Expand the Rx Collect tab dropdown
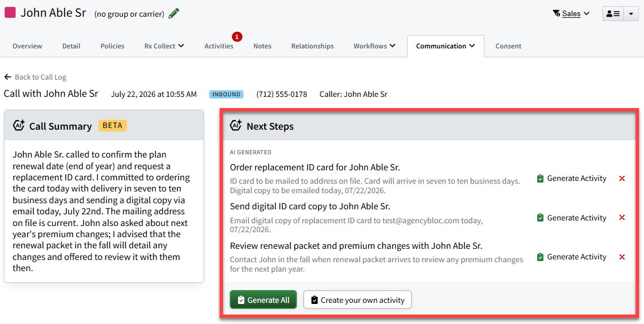 164,46
